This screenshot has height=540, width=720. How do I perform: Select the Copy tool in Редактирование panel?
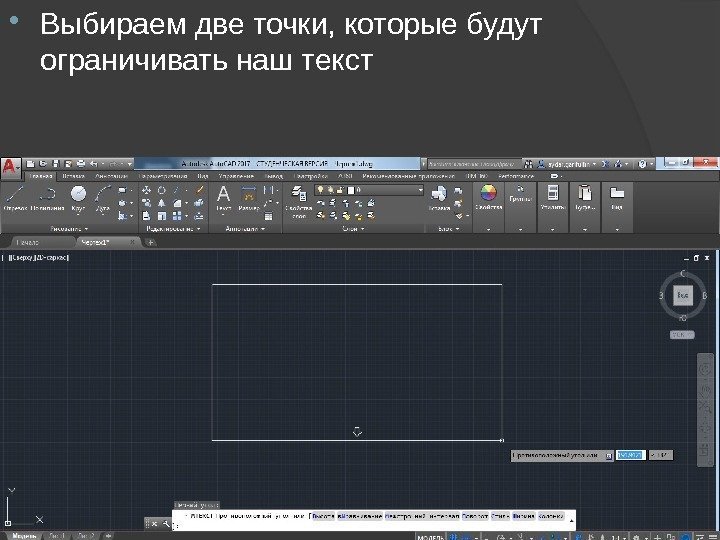click(146, 202)
